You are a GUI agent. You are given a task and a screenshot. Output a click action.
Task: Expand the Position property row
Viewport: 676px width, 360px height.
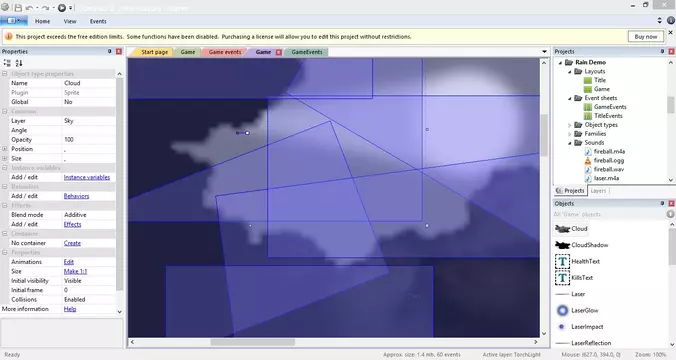click(x=5, y=149)
